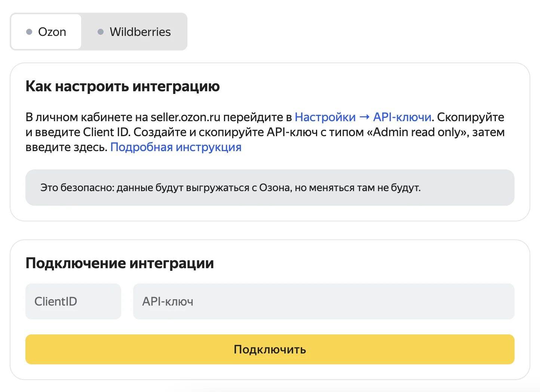
Task: Focus the ClientID input field
Action: point(73,301)
